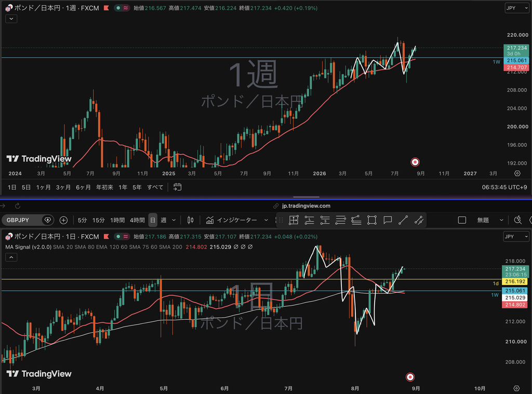Image resolution: width=532 pixels, height=394 pixels.
Task: Select the 5日 date range
Action: tap(26, 187)
